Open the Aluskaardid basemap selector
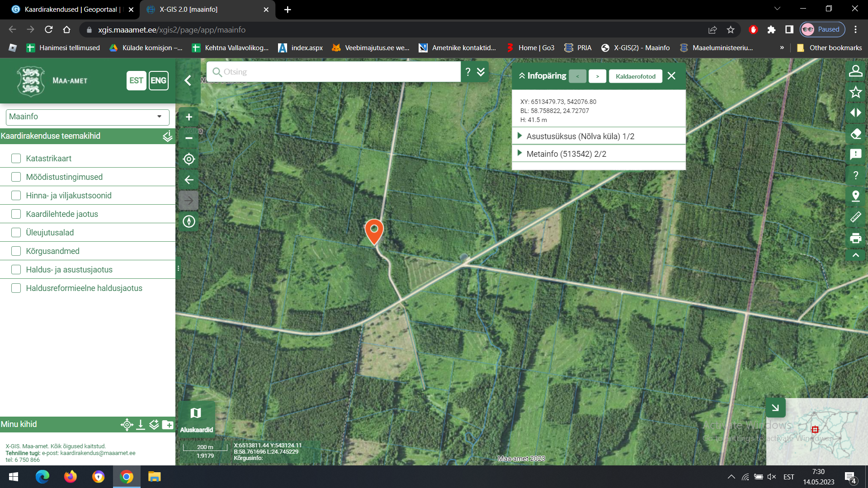Screen dimensions: 868x488 tap(196, 419)
